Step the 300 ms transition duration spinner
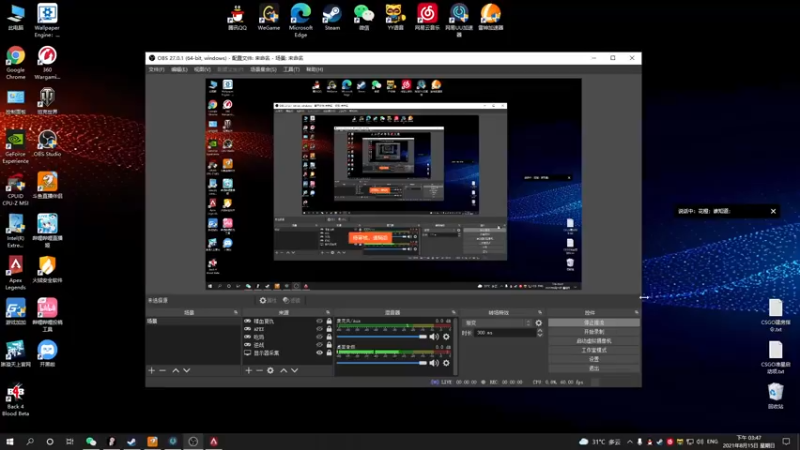Image resolution: width=800 pixels, height=450 pixels. coord(540,333)
